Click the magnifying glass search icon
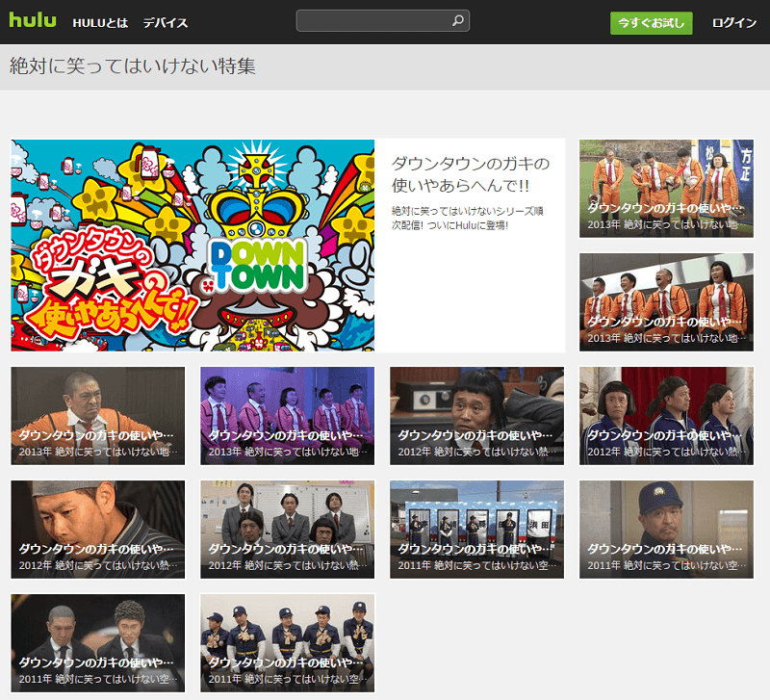 click(x=458, y=20)
